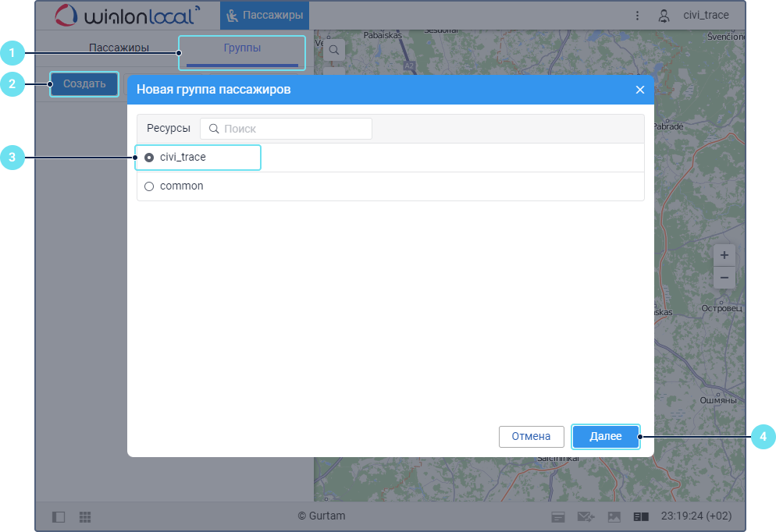Toggle the side panel layout icon
The height and width of the screenshot is (532, 776).
pyautogui.click(x=59, y=517)
